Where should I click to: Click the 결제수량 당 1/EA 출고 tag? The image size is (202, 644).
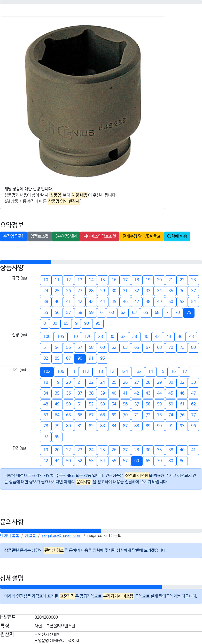click(142, 236)
